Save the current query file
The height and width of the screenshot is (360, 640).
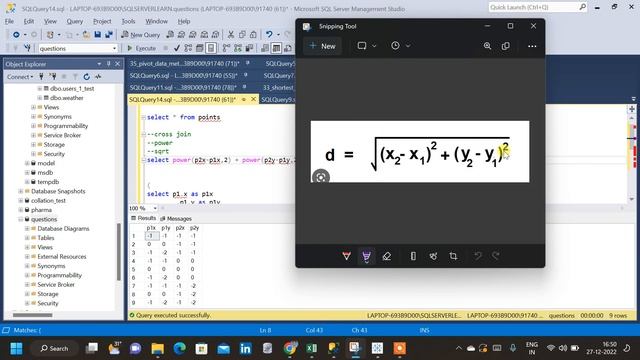[98, 35]
